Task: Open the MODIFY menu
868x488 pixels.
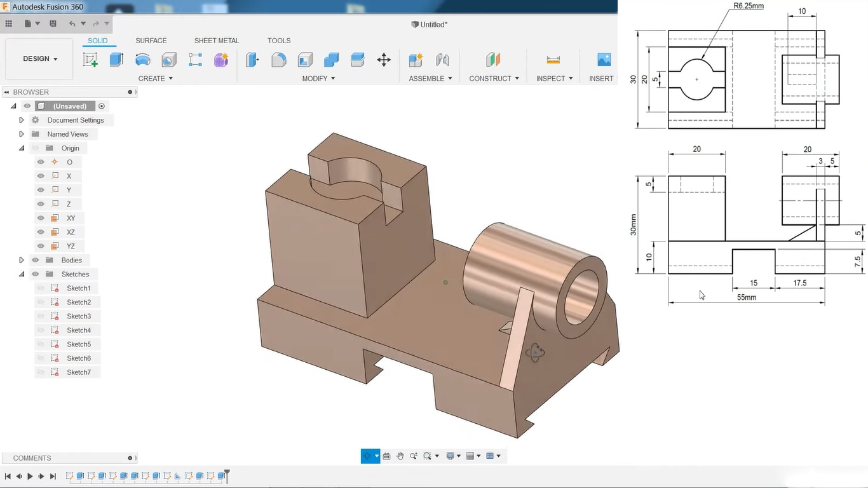Action: (x=318, y=78)
